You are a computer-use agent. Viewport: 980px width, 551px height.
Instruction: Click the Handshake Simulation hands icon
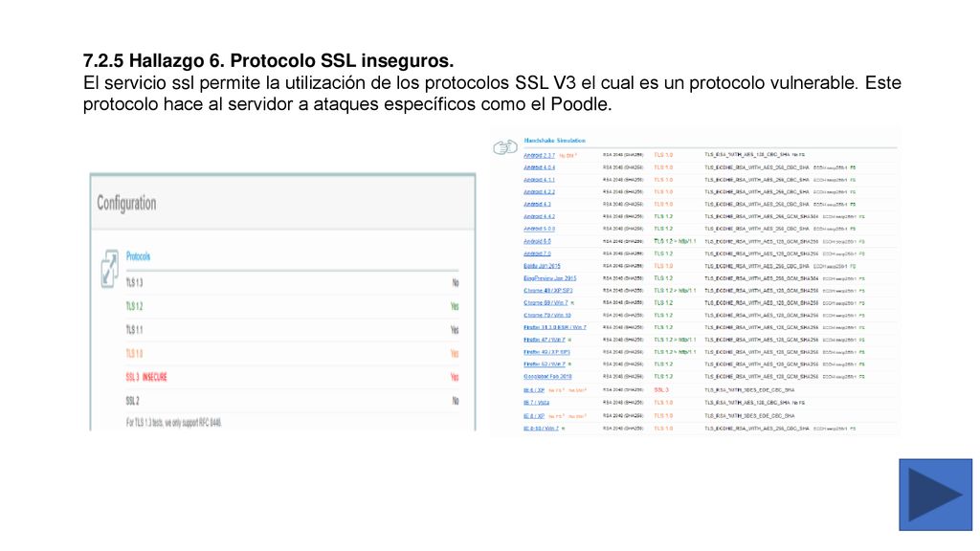pyautogui.click(x=505, y=147)
